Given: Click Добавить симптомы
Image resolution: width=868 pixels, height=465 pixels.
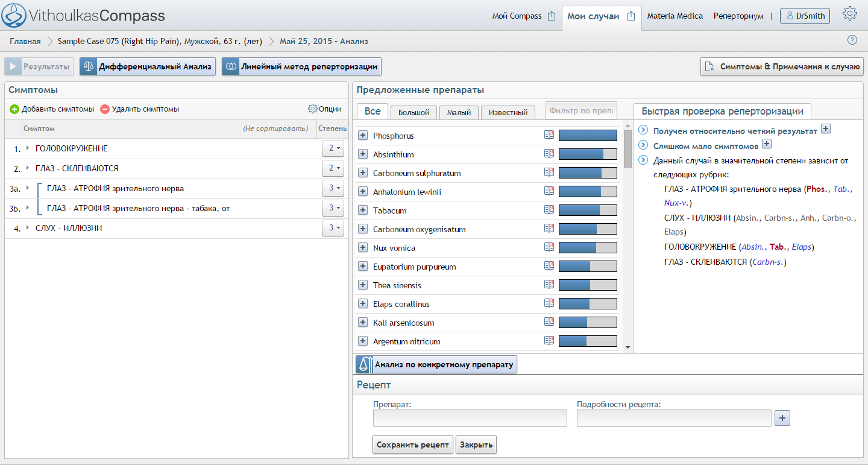Looking at the screenshot, I should pos(52,109).
